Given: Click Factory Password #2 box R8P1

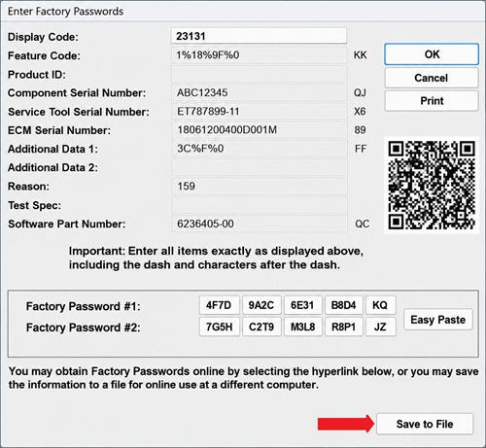Looking at the screenshot, I should [343, 327].
